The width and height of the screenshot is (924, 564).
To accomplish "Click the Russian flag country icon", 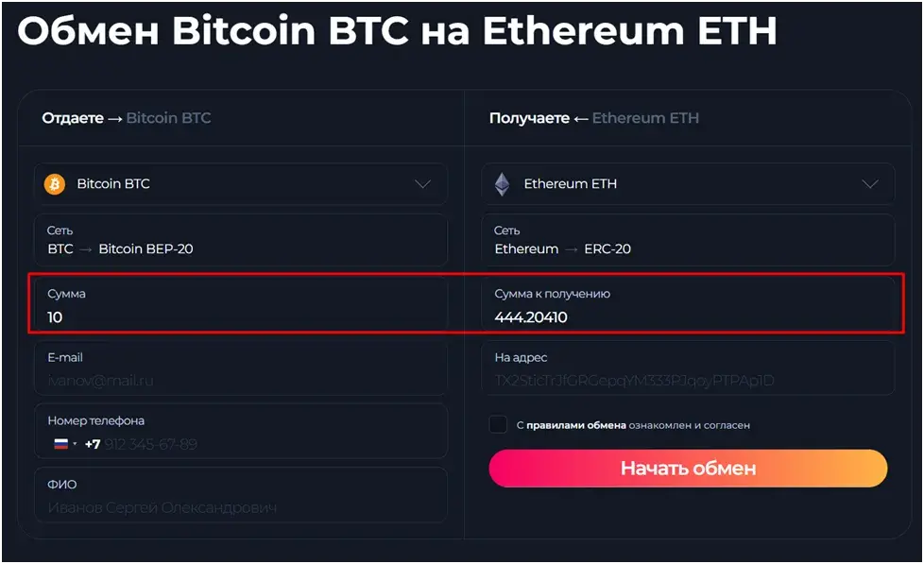I will tap(60, 444).
